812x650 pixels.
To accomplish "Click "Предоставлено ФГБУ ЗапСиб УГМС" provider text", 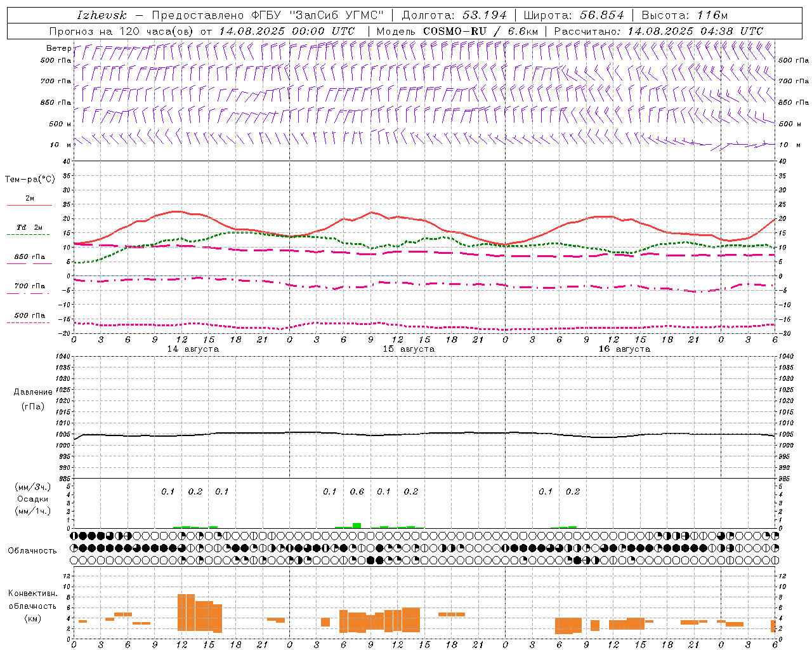I will (268, 15).
